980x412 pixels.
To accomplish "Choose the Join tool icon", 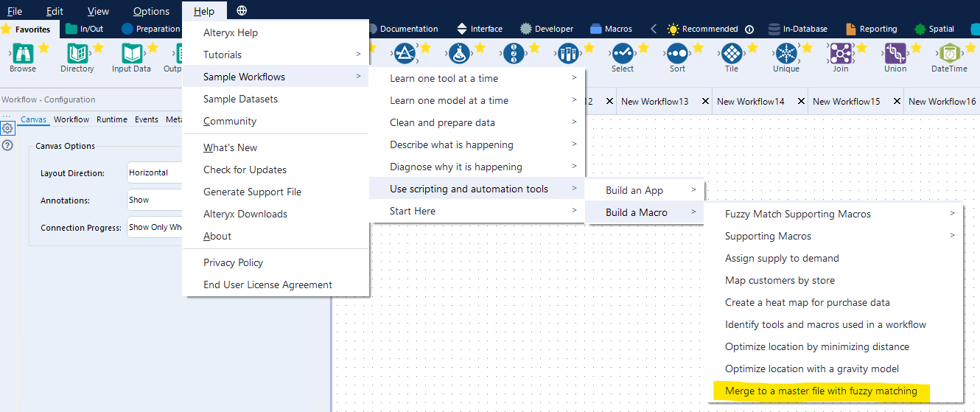I will (x=841, y=53).
